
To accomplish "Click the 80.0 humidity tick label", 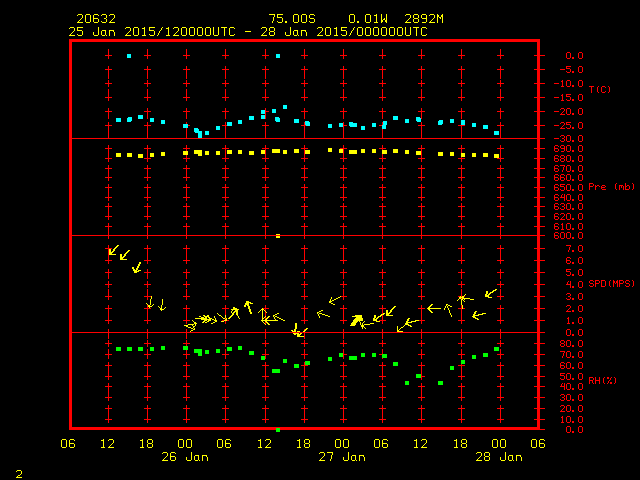I will tap(571, 344).
